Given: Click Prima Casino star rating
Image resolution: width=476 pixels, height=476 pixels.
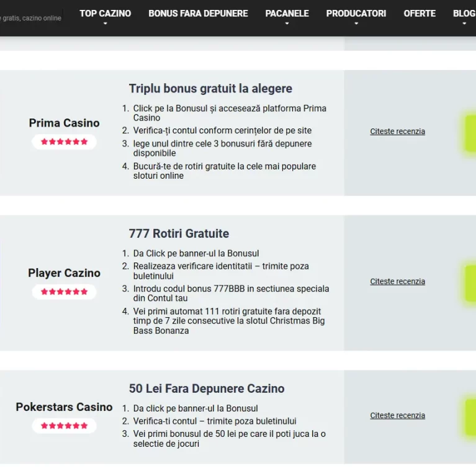Looking at the screenshot, I should tap(64, 141).
